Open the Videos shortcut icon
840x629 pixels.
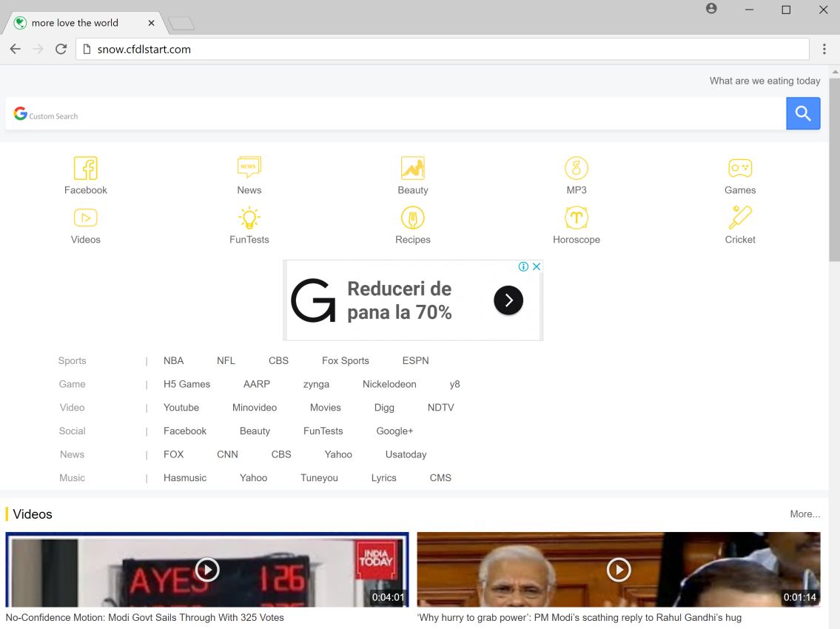85,218
